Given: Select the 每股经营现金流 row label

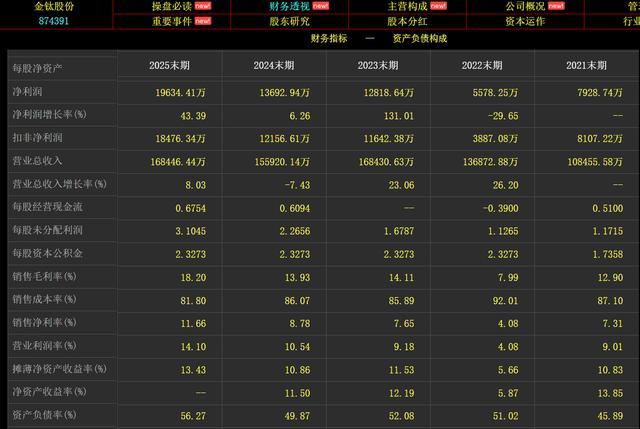Looking at the screenshot, I should tap(47, 207).
